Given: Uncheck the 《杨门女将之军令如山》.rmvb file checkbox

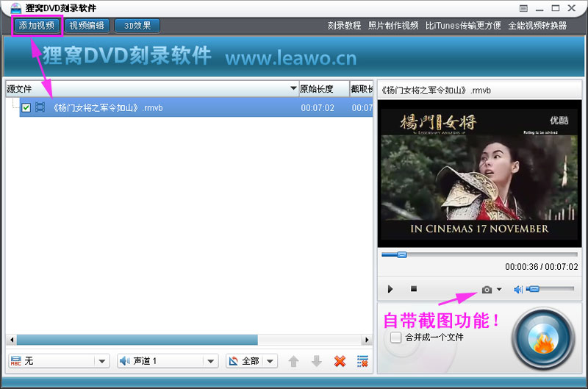Looking at the screenshot, I should [x=26, y=108].
